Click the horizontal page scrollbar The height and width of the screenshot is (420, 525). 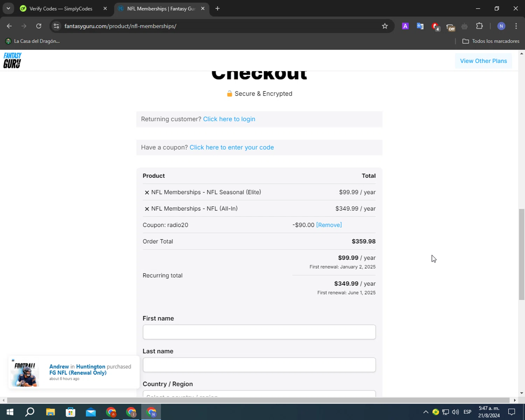click(258, 400)
